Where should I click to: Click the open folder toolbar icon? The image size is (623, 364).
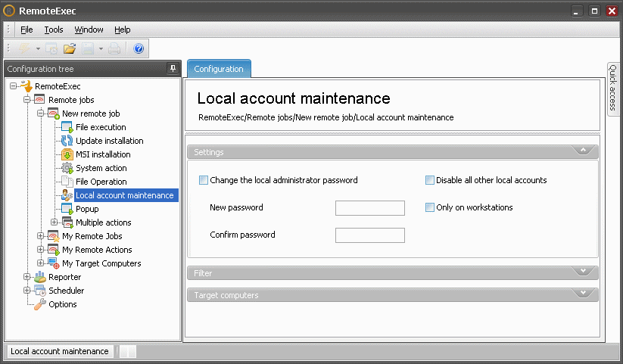click(x=70, y=48)
